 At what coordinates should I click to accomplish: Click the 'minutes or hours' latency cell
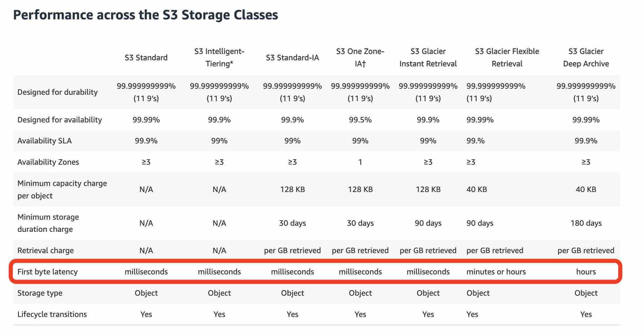(x=496, y=272)
